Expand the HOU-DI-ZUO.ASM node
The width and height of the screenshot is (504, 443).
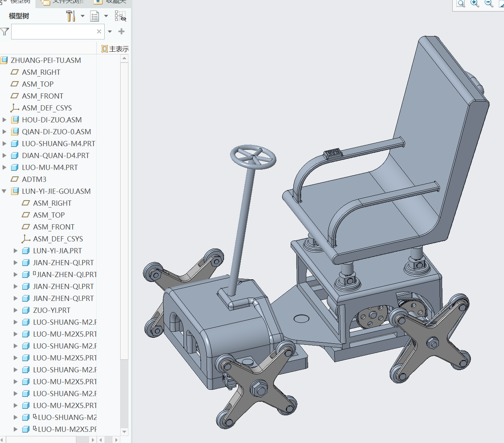[4, 120]
